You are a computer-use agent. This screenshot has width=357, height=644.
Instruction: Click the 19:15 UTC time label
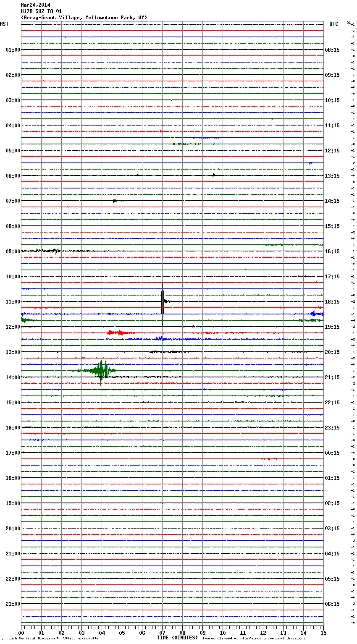coord(332,327)
